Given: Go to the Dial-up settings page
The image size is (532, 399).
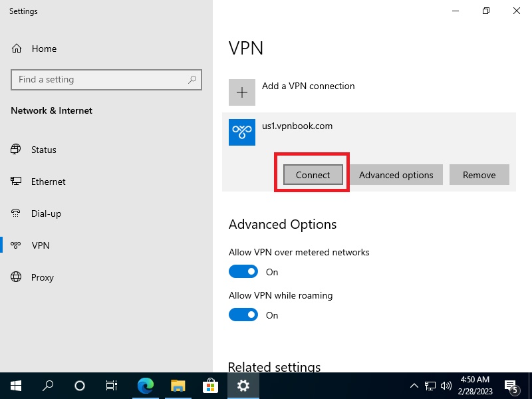Looking at the screenshot, I should tap(46, 213).
